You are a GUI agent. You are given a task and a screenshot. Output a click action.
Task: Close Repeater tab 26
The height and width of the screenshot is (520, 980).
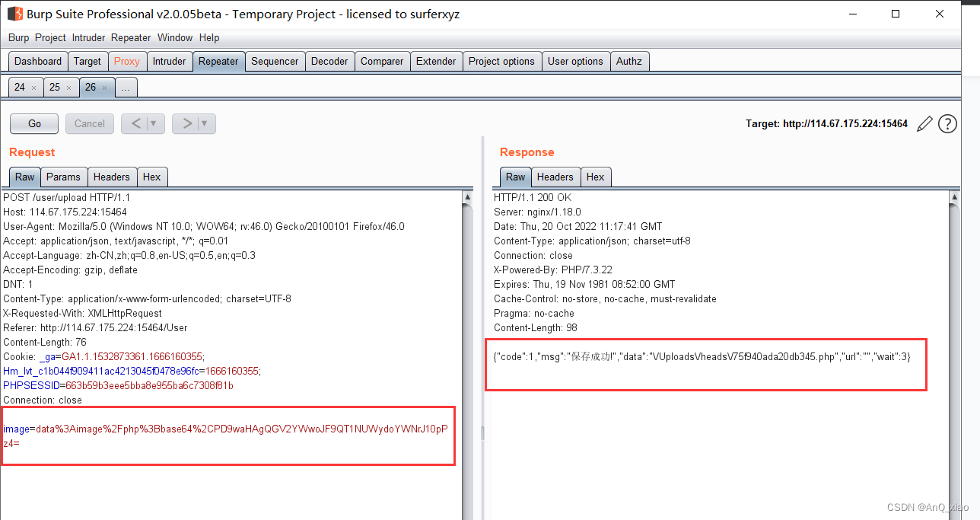tap(104, 88)
